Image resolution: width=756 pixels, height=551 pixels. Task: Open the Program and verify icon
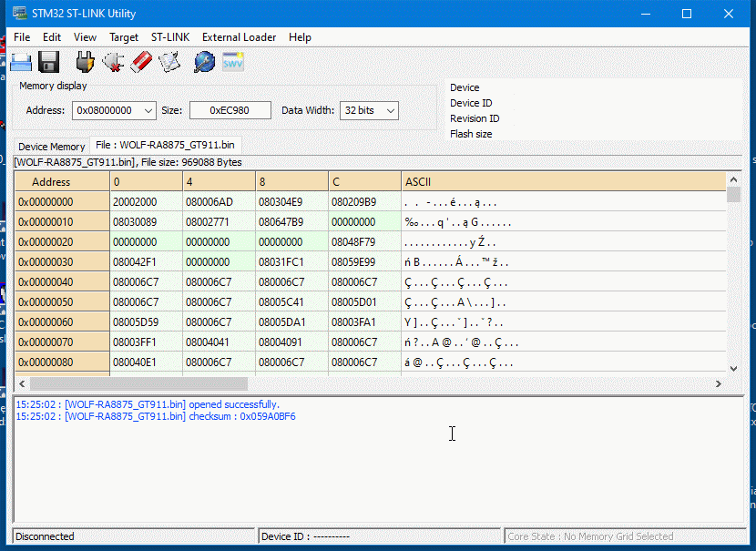click(x=169, y=62)
